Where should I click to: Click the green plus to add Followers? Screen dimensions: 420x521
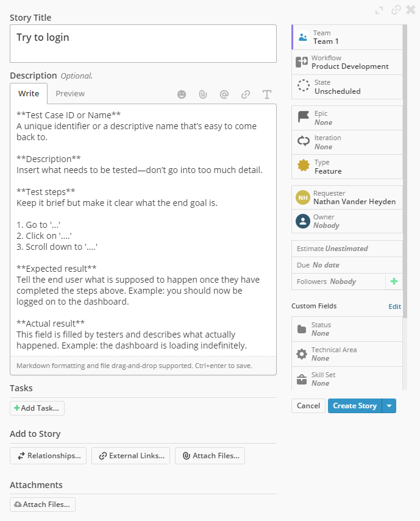point(394,281)
